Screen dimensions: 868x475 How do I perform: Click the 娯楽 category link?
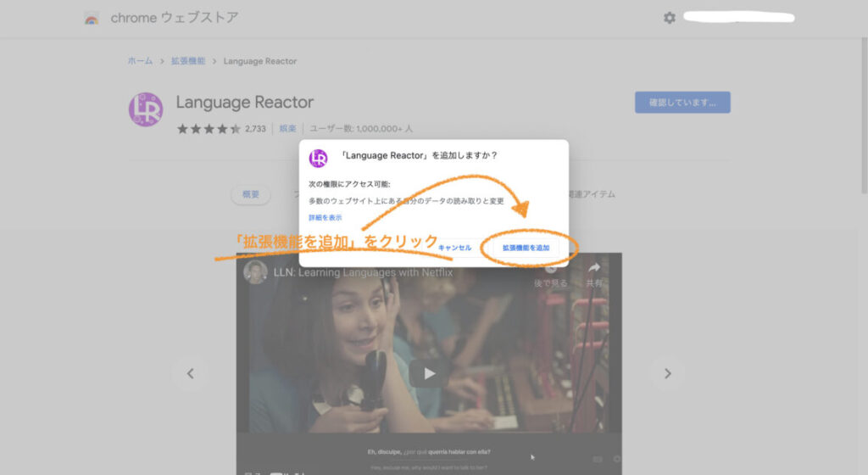[x=288, y=129]
